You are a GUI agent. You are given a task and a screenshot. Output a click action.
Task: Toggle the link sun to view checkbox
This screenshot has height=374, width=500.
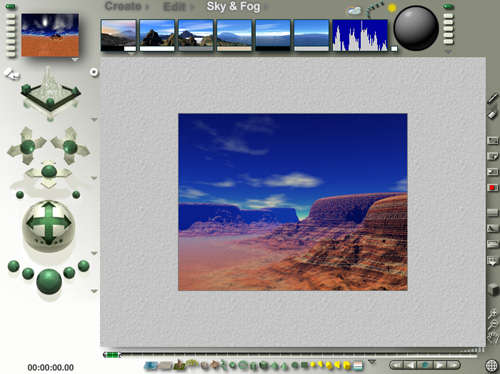point(394,49)
